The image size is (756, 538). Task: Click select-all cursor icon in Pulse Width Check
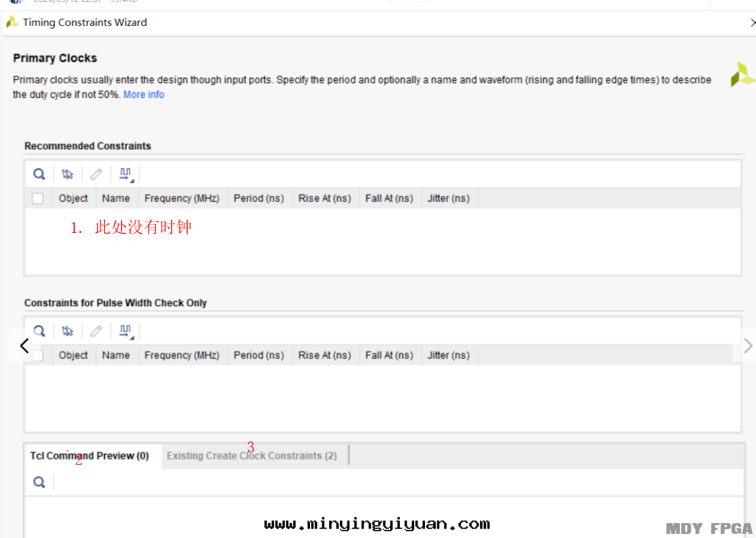(x=67, y=331)
